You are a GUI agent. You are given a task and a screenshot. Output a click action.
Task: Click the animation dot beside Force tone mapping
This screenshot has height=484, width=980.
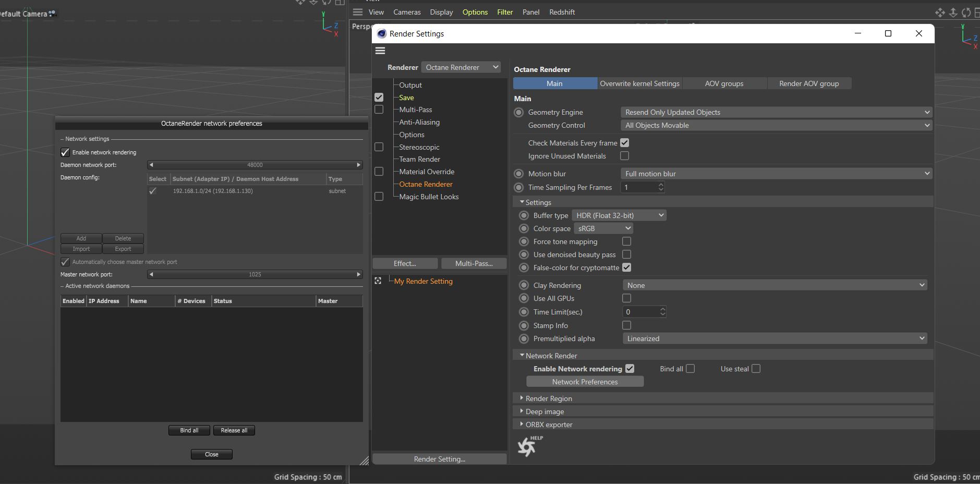(x=524, y=241)
